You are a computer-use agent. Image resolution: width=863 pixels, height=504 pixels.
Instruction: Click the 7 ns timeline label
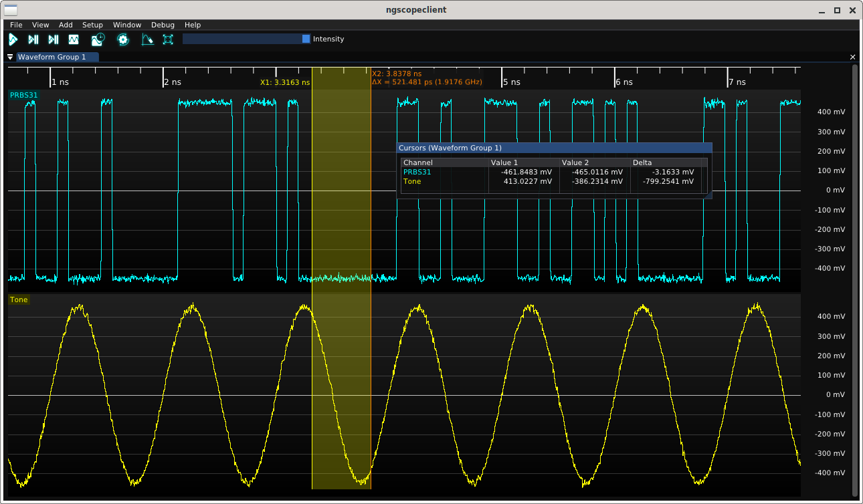(737, 82)
